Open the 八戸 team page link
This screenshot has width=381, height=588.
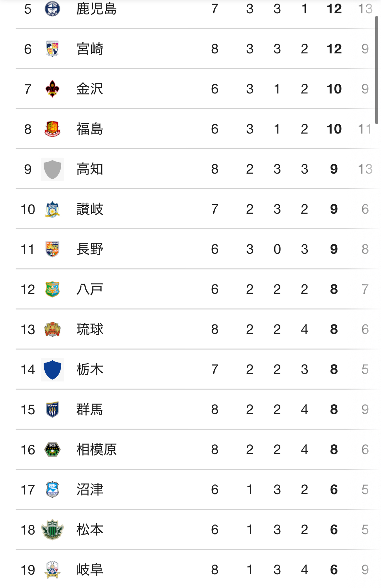pyautogui.click(x=90, y=289)
